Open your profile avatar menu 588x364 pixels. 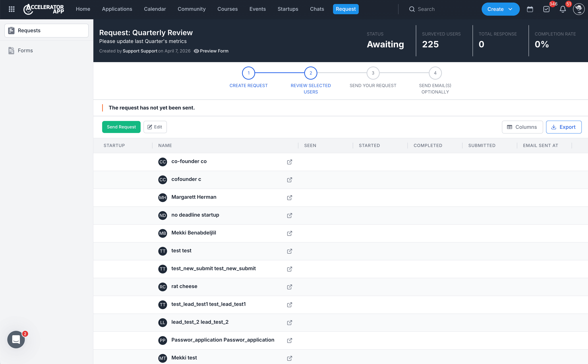click(579, 9)
